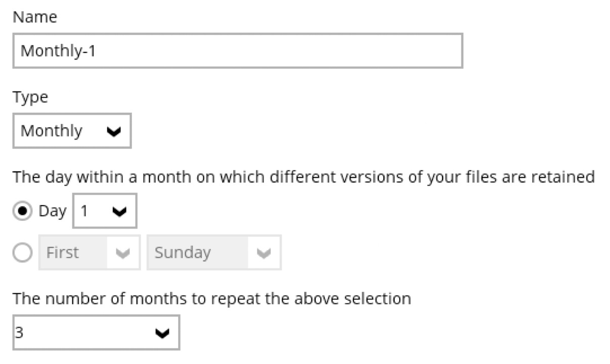Click the arrow icon beside day value 1
This screenshot has width=610, height=364.
[119, 212]
